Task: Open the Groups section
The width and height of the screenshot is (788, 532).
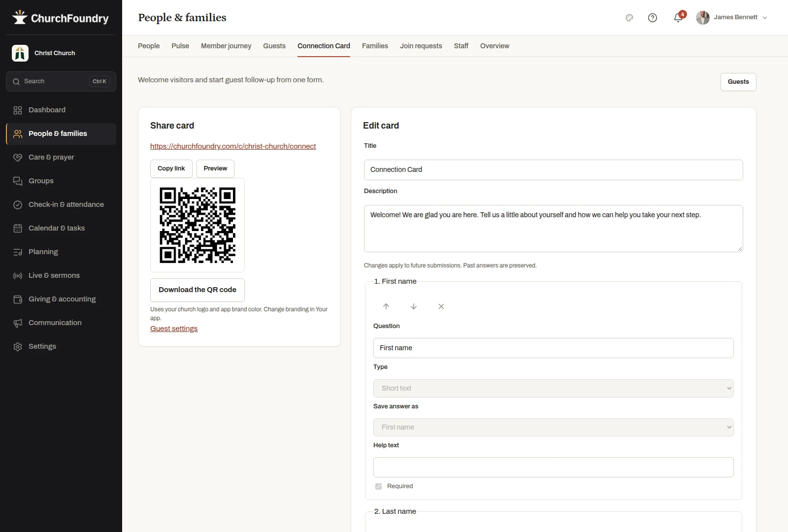Action: click(x=61, y=181)
